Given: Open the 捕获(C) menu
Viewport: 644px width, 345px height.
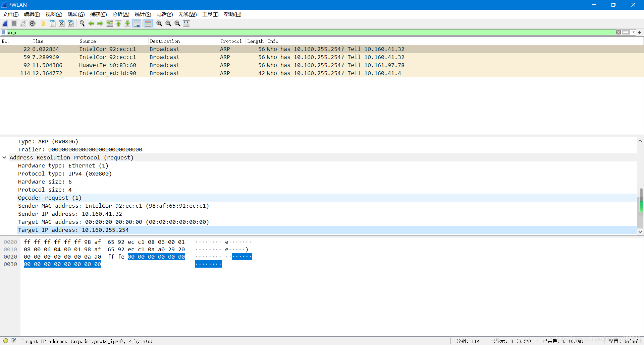Looking at the screenshot, I should [x=98, y=14].
